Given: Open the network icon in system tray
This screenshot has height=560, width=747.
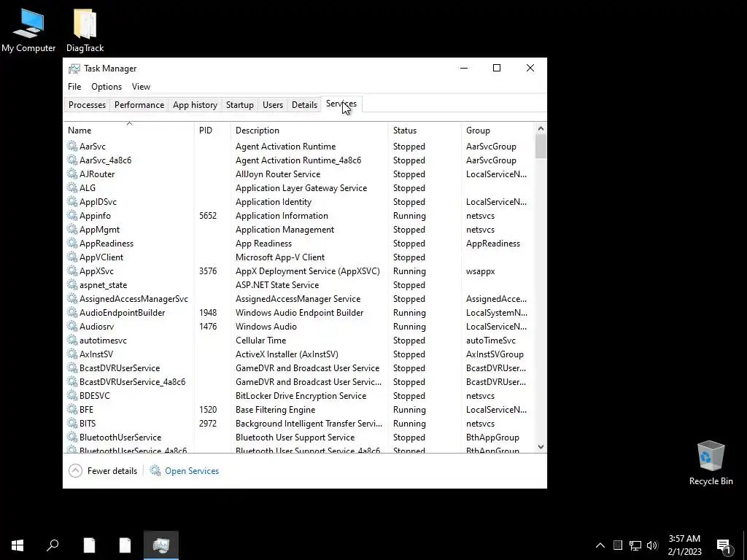Looking at the screenshot, I should click(x=635, y=545).
